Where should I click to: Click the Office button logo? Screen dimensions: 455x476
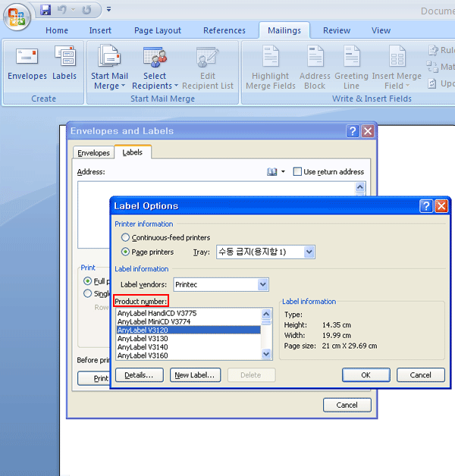pos(17,17)
